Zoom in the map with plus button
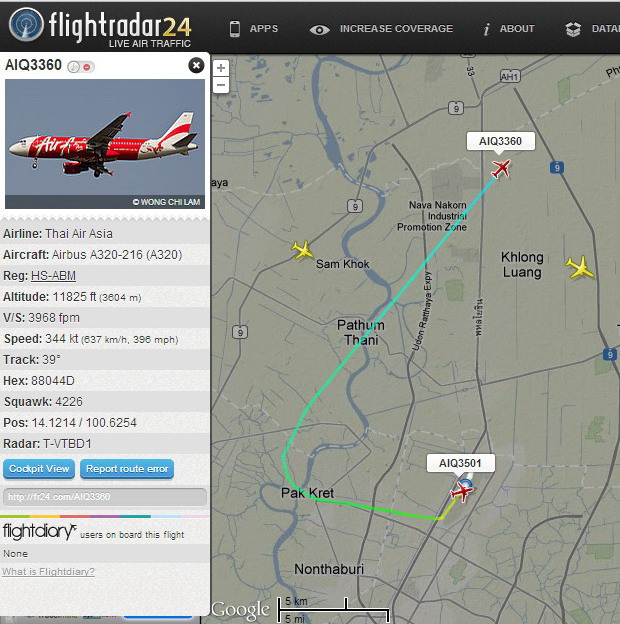The height and width of the screenshot is (624, 620). pos(221,68)
